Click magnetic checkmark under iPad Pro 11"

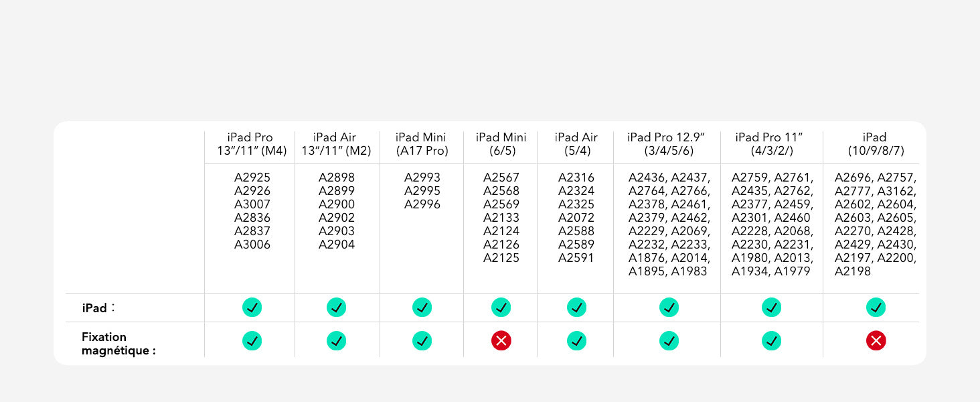(x=771, y=341)
